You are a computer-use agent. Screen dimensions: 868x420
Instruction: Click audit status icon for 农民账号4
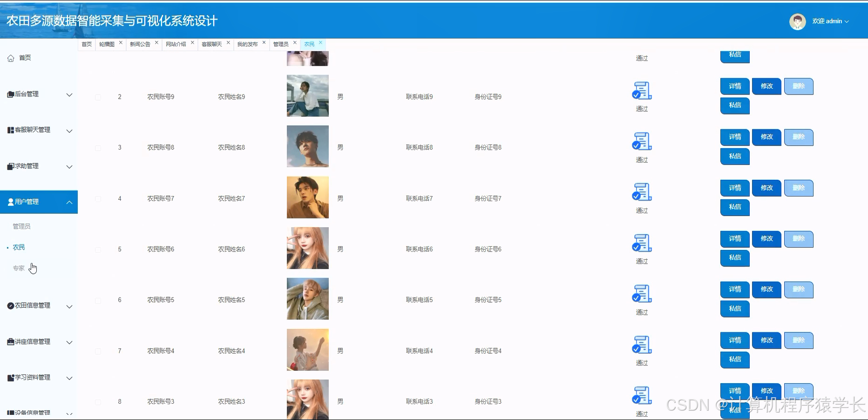coord(642,345)
